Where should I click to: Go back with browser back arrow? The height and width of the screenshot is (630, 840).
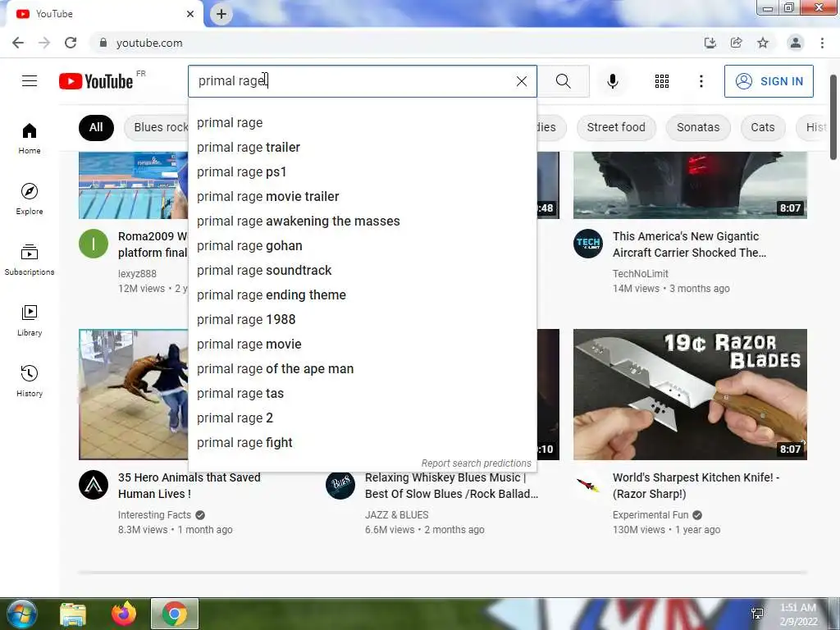pyautogui.click(x=18, y=43)
